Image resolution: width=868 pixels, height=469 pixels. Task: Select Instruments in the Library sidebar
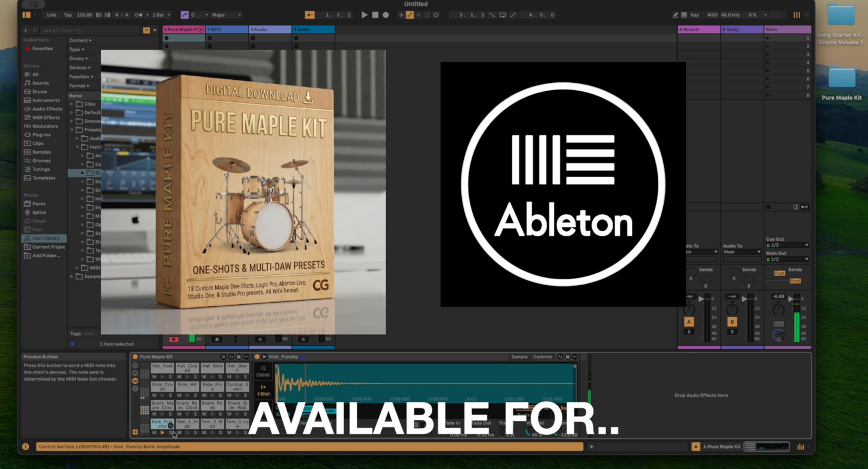[x=46, y=100]
